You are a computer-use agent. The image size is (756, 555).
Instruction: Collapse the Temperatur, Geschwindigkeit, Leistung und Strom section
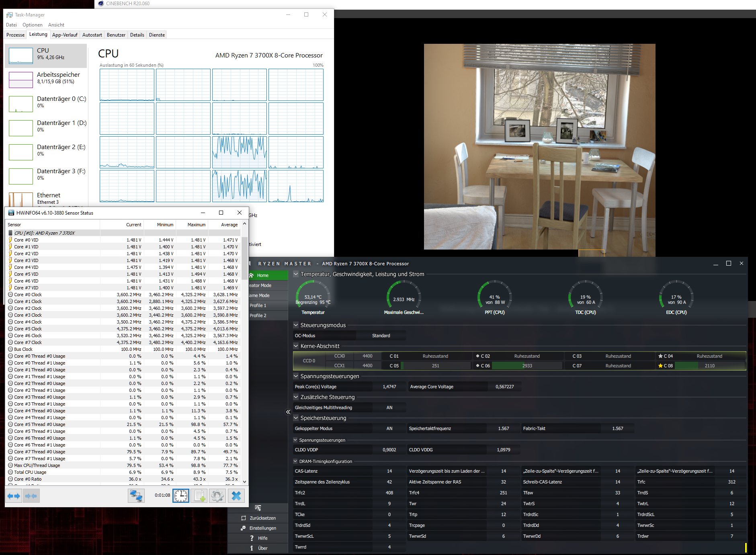pos(296,274)
